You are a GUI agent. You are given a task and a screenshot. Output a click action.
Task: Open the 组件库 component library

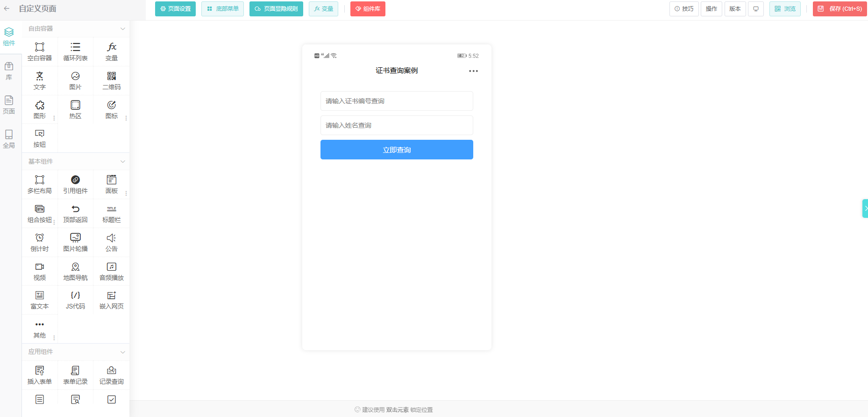click(x=368, y=9)
